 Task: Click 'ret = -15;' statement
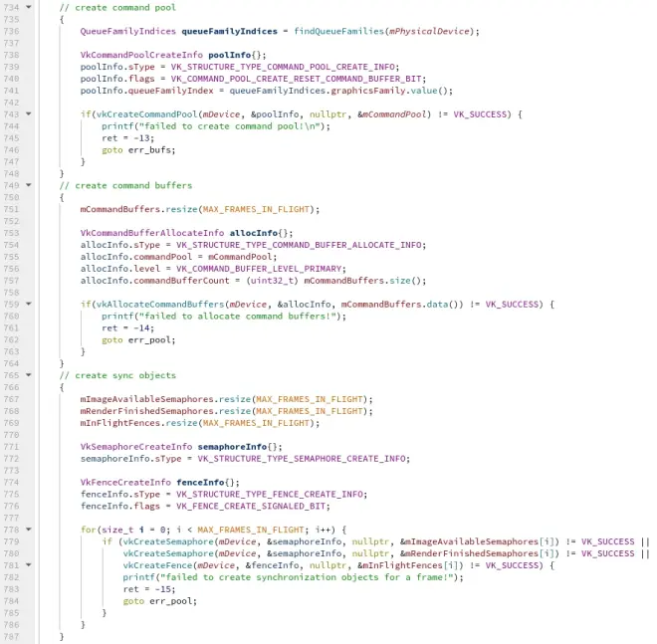click(149, 589)
